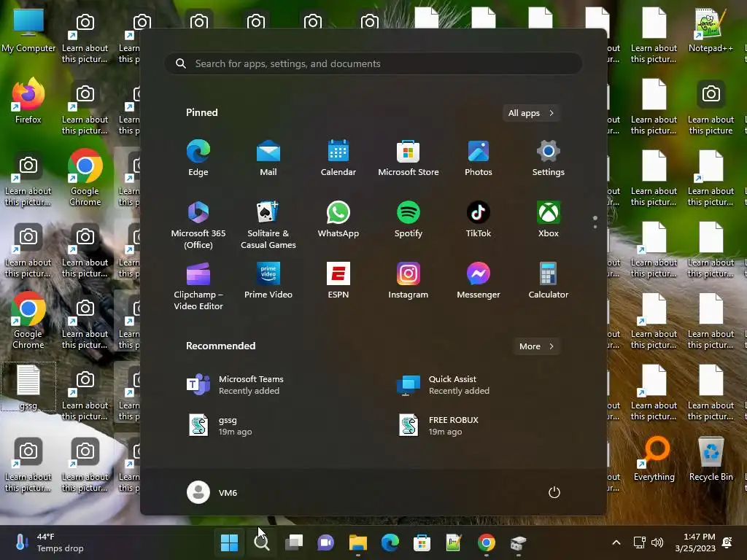This screenshot has height=560, width=747.
Task: Select Notepad++ desktop shortcut
Action: coord(711,31)
